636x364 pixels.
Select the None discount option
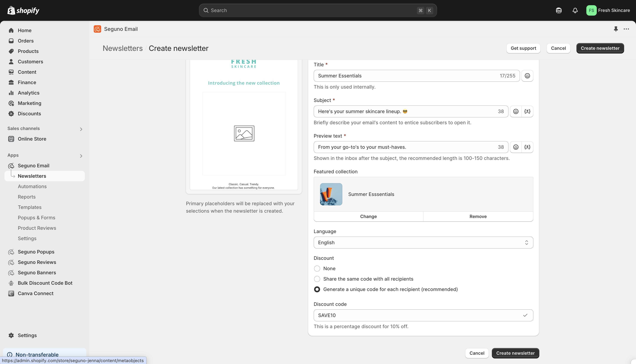tap(317, 269)
